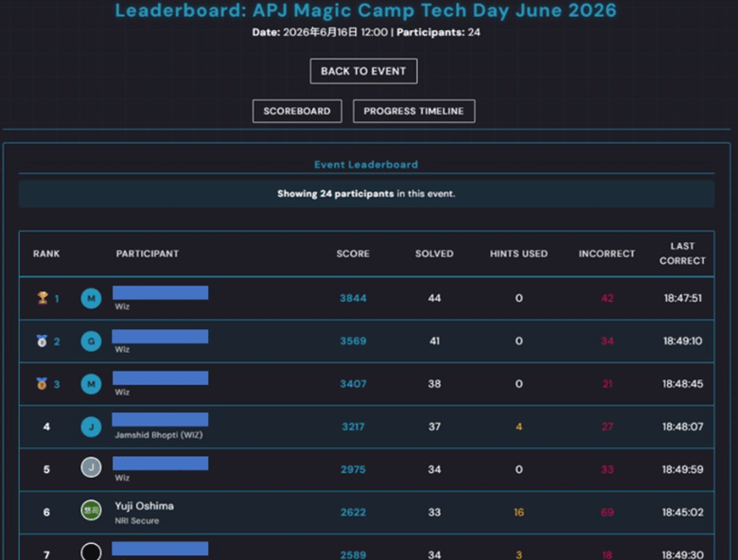Viewport: 738px width, 560px height.
Task: Click the gold trophy icon at rank 1
Action: point(43,298)
